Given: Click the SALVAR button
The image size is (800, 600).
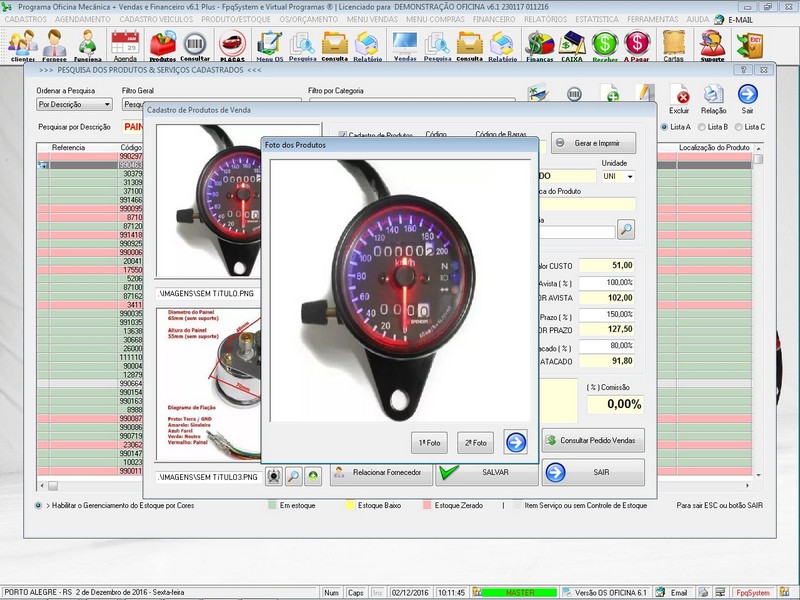Looking at the screenshot, I should click(x=487, y=472).
